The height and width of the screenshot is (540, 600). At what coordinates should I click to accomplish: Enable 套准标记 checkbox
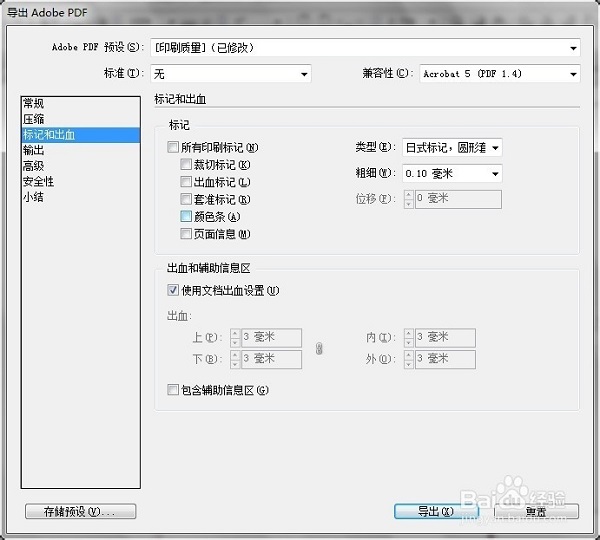(186, 199)
